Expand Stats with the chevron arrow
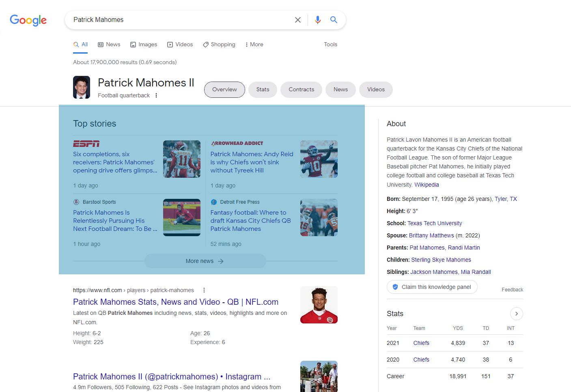This screenshot has height=392, width=571. pyautogui.click(x=516, y=314)
